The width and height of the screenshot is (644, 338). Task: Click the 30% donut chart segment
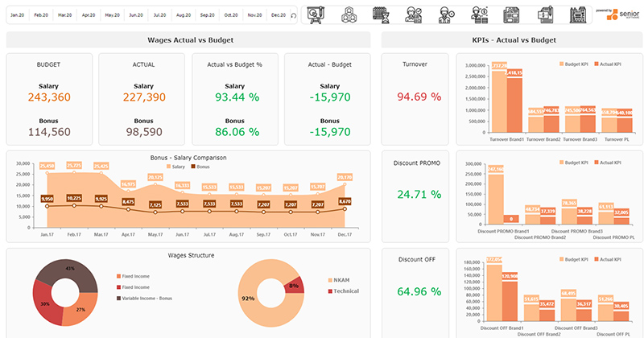click(x=44, y=304)
